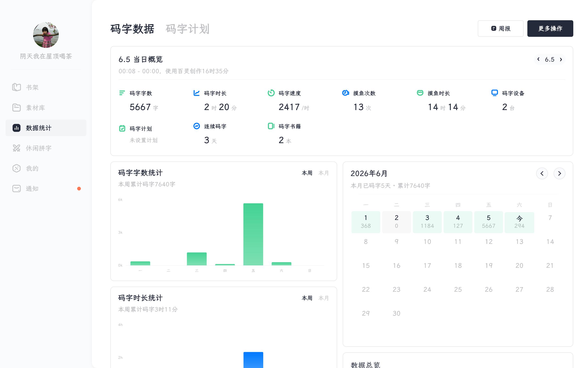This screenshot has height=368, width=588.
Task: Select June 4 with 127 words
Action: coord(458,222)
